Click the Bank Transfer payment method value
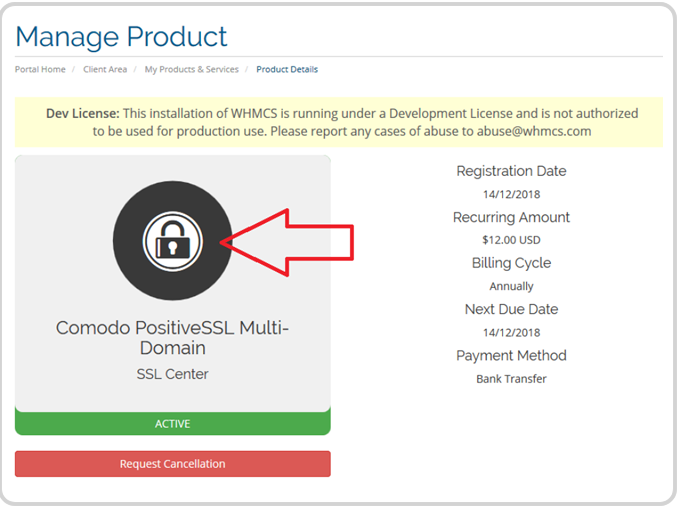This screenshot has width=678, height=508. [x=511, y=378]
